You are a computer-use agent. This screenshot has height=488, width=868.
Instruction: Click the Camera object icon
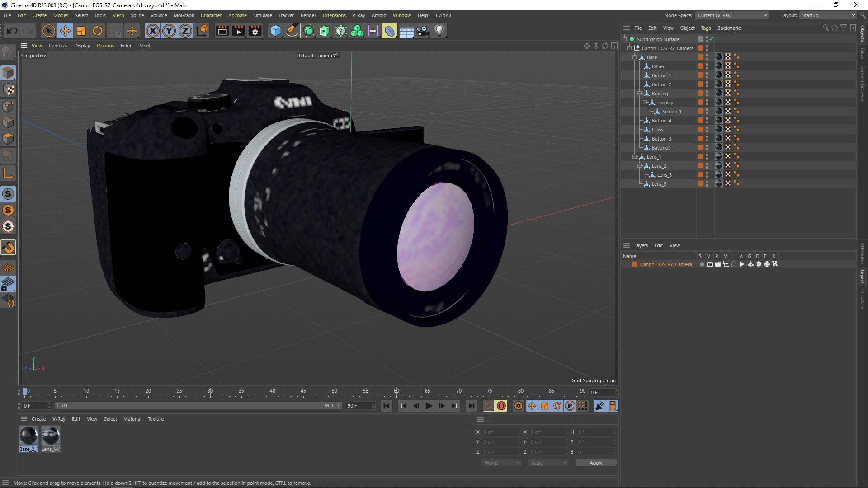tap(423, 31)
